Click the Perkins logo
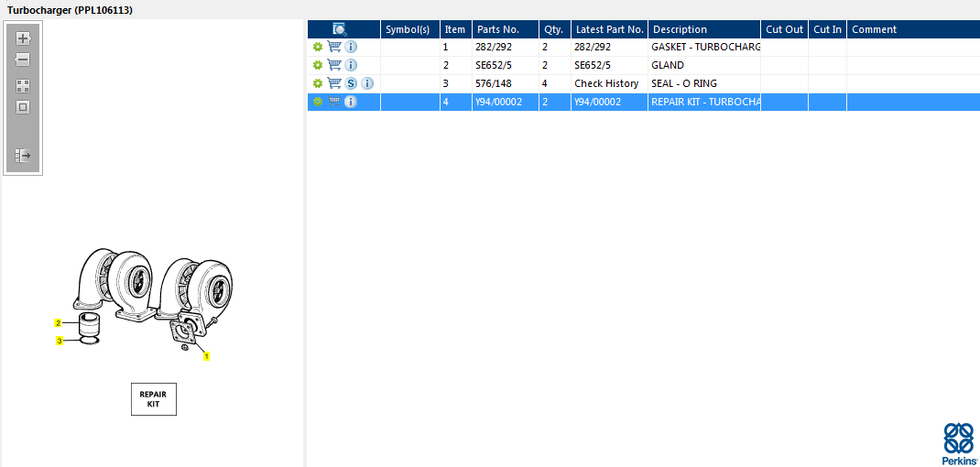 [959, 442]
